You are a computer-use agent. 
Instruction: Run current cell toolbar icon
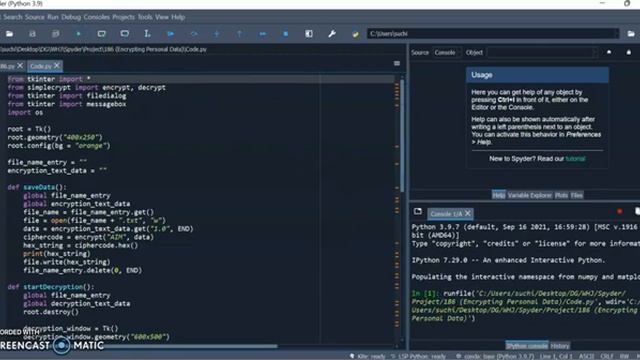pos(102,34)
